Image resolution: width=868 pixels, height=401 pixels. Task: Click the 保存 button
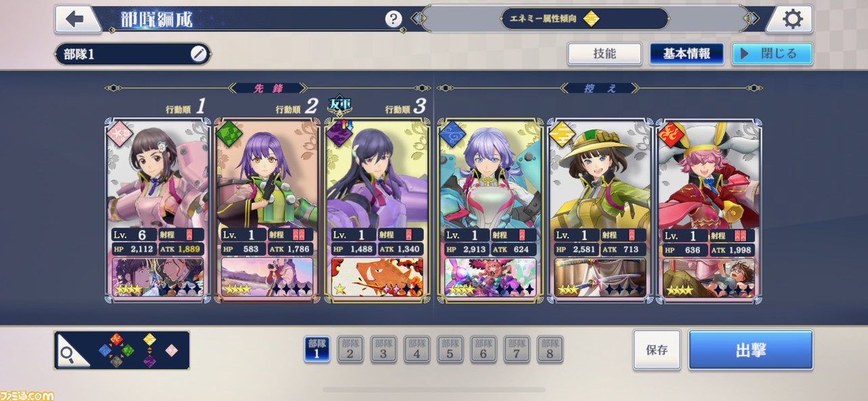coord(657,350)
